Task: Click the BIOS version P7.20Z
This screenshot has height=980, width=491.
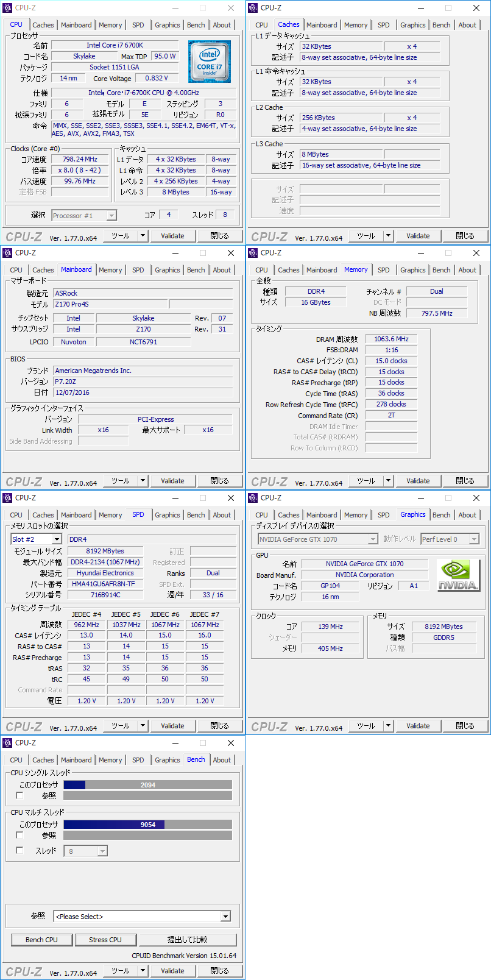Action: [143, 382]
